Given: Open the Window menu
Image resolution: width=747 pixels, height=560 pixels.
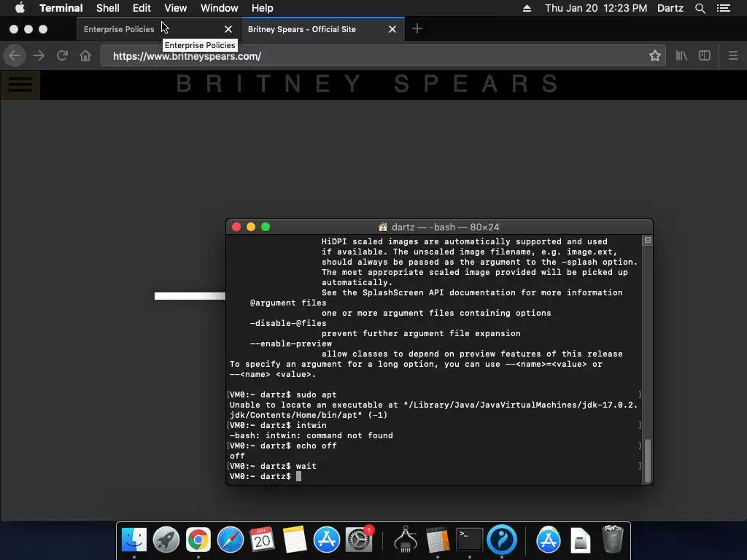Looking at the screenshot, I should pos(219,8).
